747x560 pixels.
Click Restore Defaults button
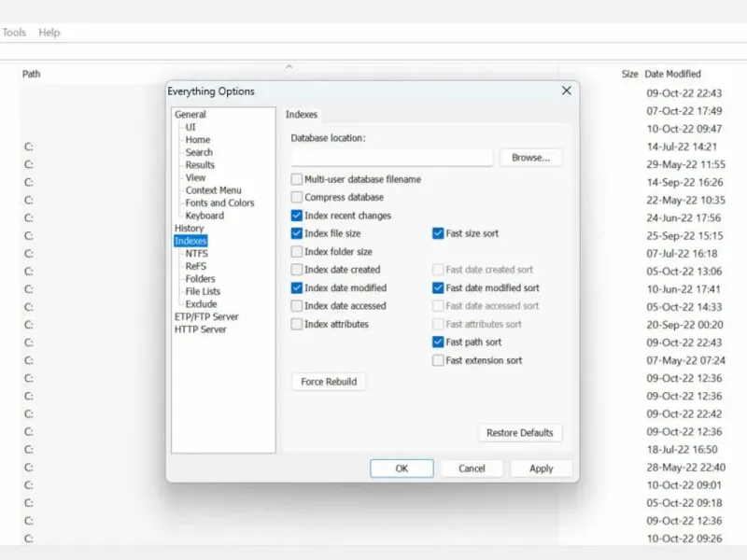[520, 433]
